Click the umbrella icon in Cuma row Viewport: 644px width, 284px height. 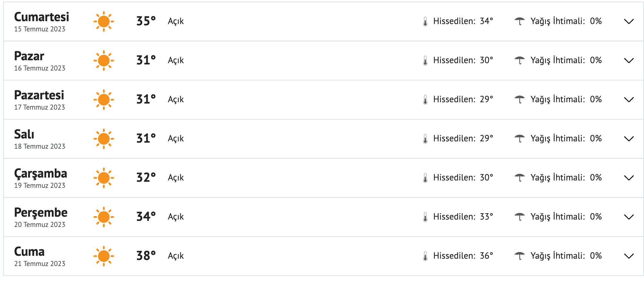tap(519, 256)
